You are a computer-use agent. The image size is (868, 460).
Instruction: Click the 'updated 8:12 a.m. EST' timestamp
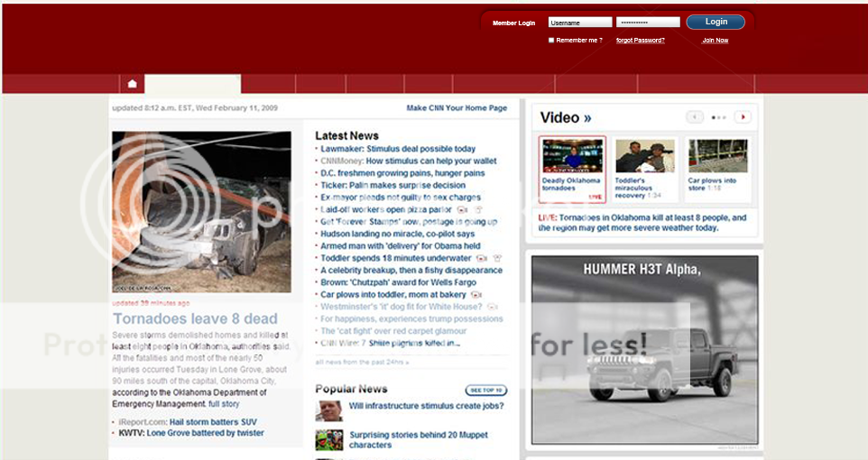(x=195, y=108)
